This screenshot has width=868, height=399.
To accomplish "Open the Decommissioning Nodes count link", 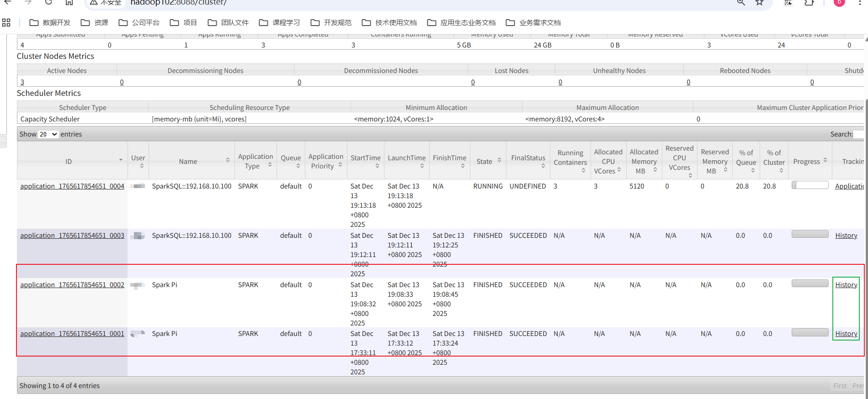I will [122, 82].
